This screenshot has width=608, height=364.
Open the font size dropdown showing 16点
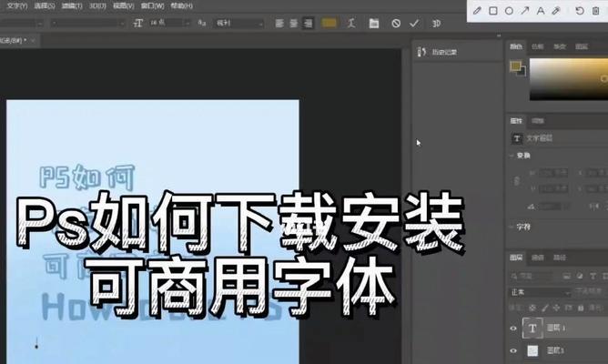coord(170,23)
